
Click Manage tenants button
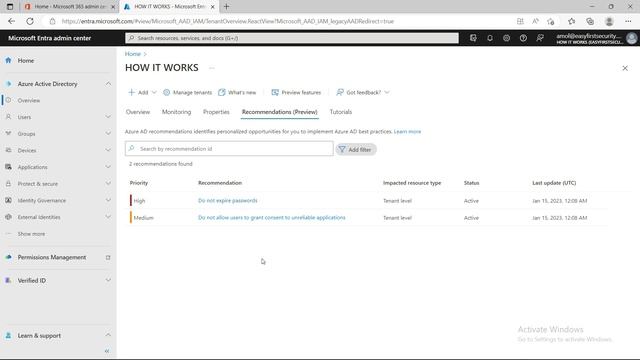(187, 93)
